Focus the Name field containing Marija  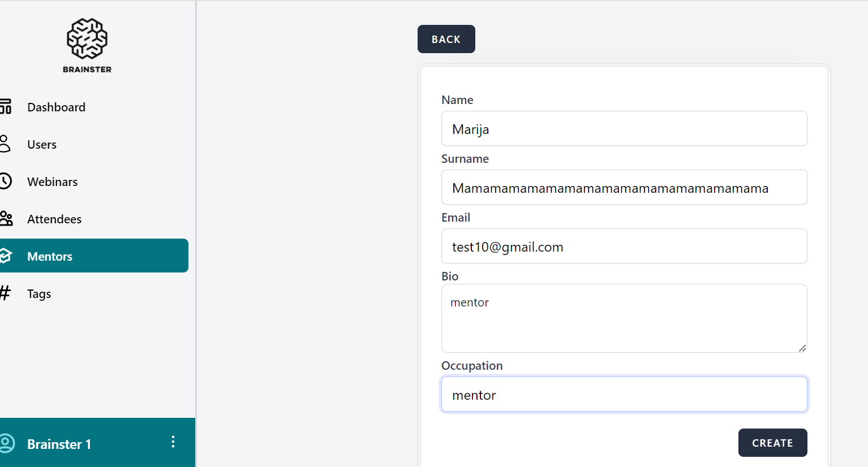[624, 129]
